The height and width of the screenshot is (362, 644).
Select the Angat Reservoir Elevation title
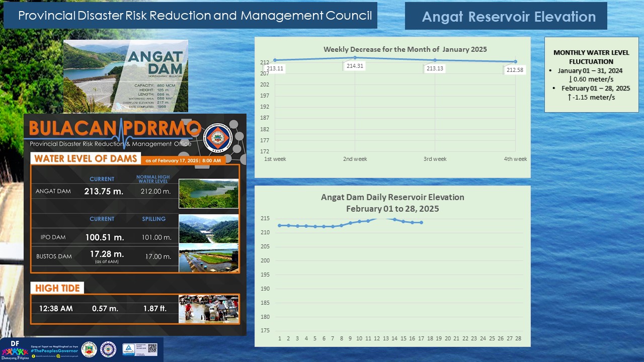tap(509, 17)
